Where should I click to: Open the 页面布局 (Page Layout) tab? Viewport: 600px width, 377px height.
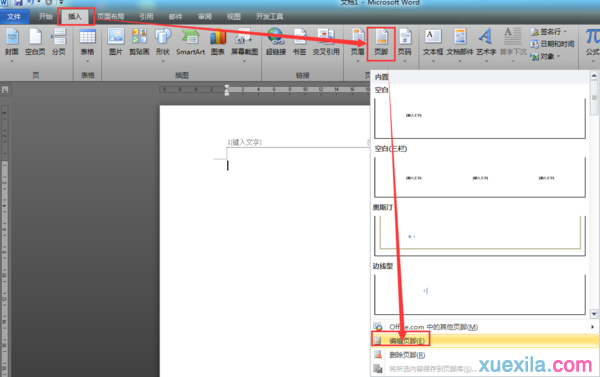click(110, 16)
